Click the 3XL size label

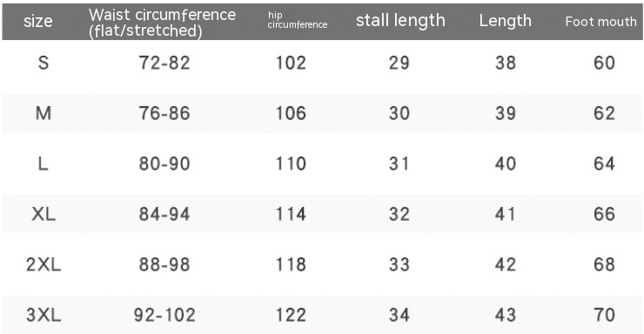44,315
